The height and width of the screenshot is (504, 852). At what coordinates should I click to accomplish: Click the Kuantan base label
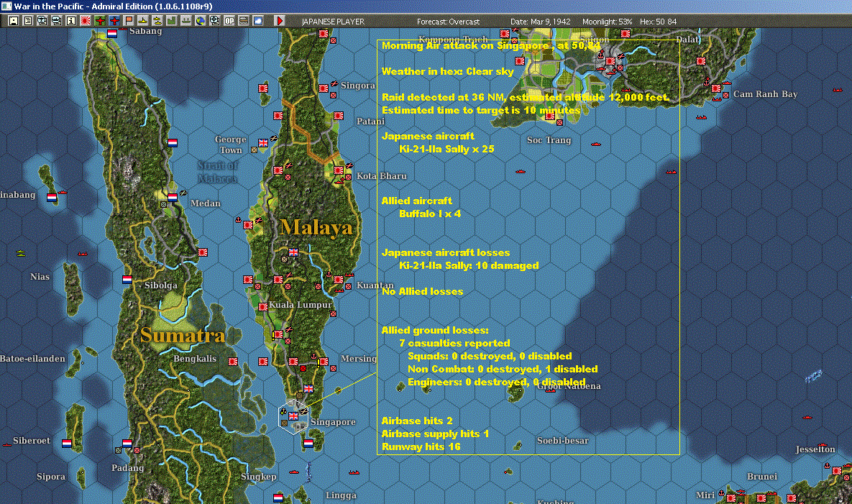coord(375,285)
